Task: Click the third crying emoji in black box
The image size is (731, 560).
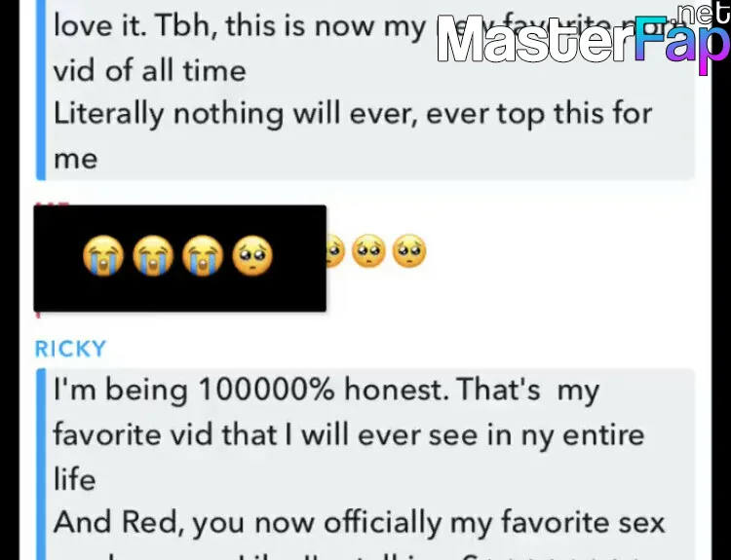Action: tap(203, 256)
